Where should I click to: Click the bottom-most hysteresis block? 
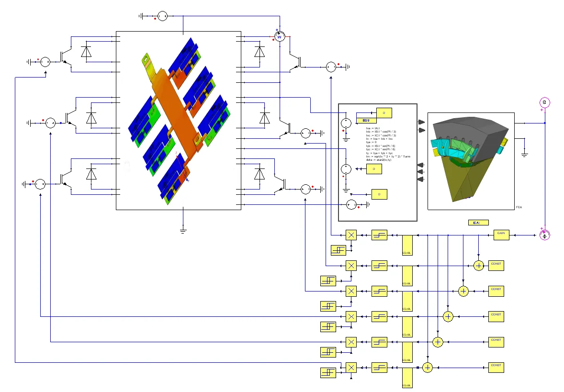point(328,372)
